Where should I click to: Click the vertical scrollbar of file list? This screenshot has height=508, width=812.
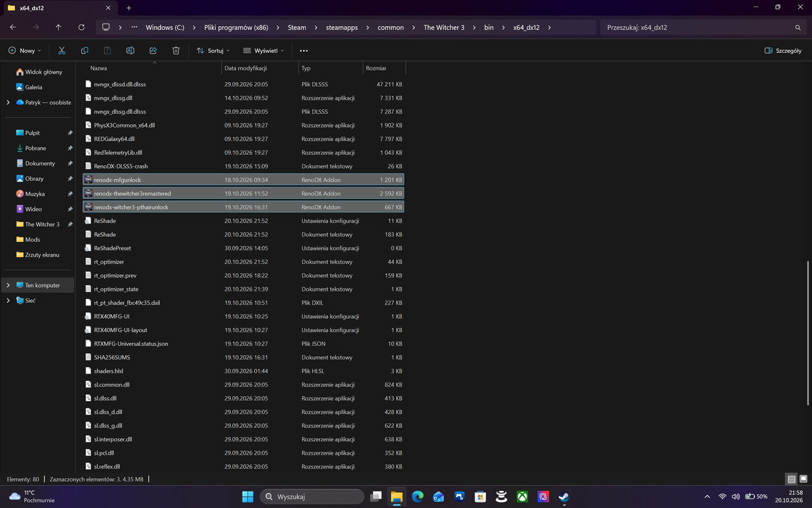(x=809, y=333)
